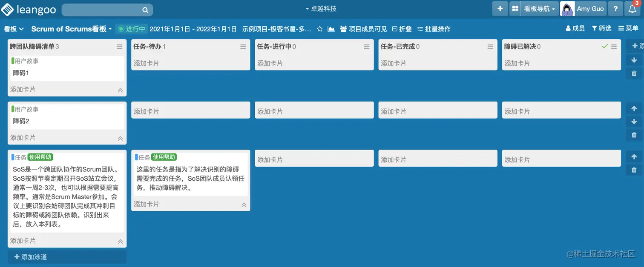Open the 筛选 filter panel
Image resolution: width=644 pixels, height=267 pixels.
coord(602,28)
